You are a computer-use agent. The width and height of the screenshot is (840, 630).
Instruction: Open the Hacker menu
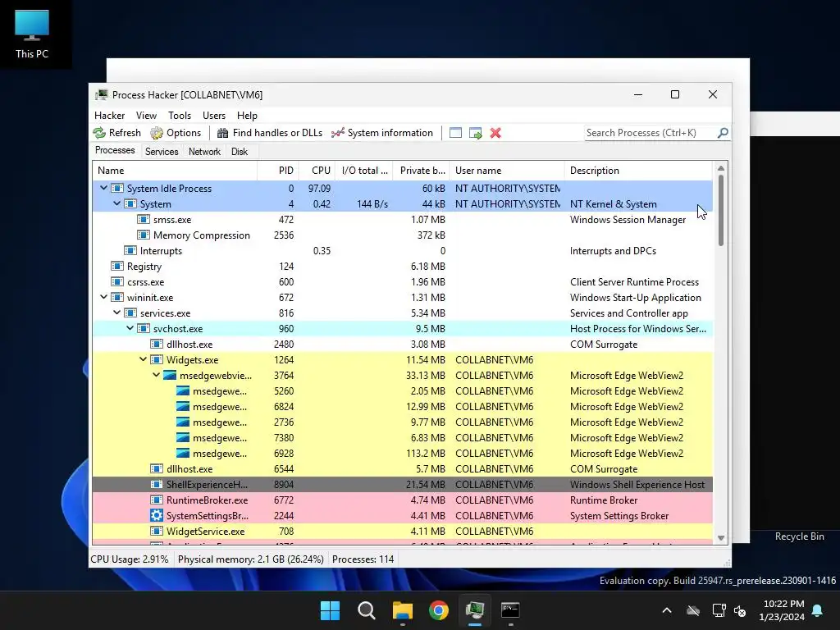109,116
